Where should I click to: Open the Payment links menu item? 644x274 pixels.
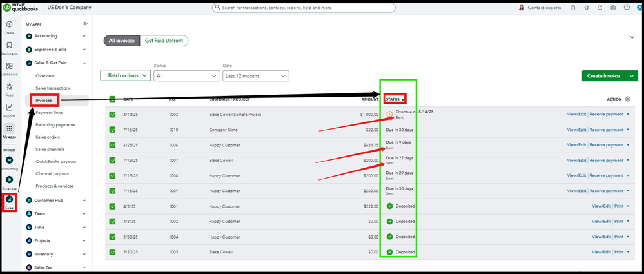49,112
